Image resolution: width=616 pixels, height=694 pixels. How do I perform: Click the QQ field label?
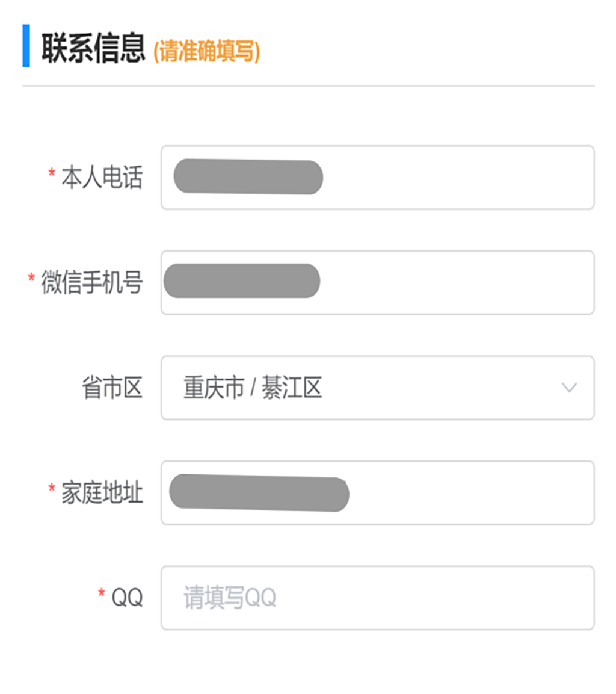pos(127,598)
